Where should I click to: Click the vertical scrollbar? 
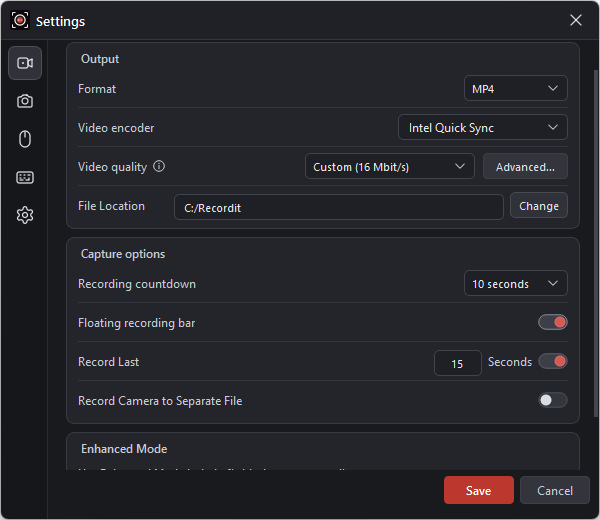(x=596, y=243)
